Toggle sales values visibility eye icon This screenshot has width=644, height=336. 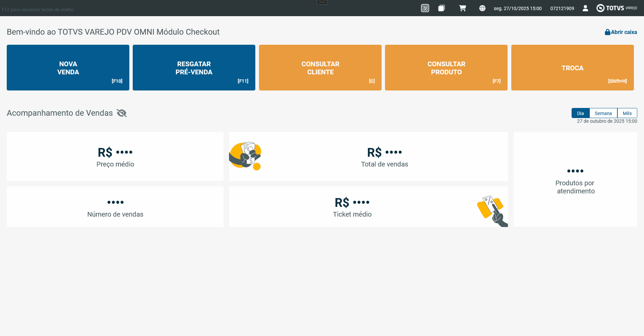point(122,113)
